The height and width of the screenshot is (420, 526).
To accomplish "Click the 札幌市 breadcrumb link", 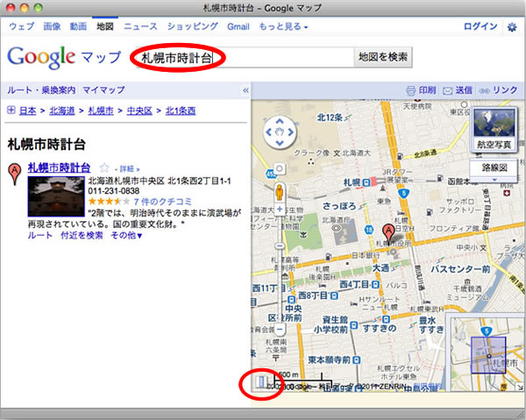I will click(101, 110).
